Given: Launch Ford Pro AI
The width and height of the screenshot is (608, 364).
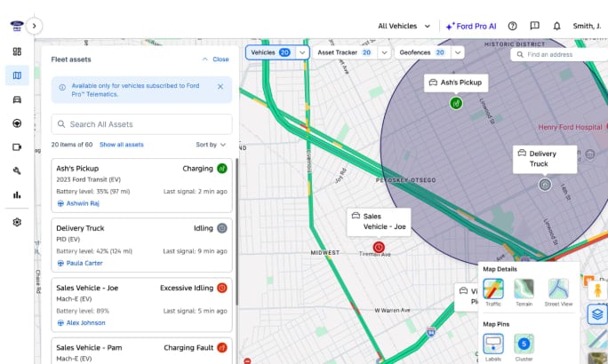Looking at the screenshot, I should coord(471,27).
